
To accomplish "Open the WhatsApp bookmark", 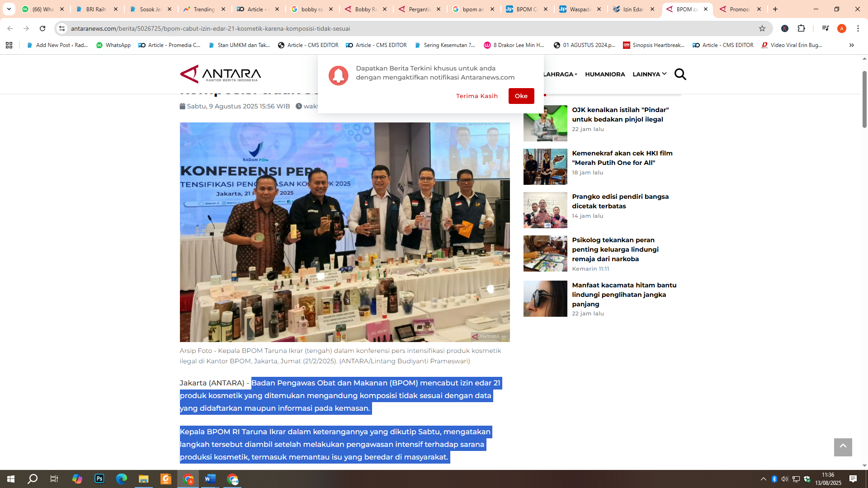I will pyautogui.click(x=113, y=45).
